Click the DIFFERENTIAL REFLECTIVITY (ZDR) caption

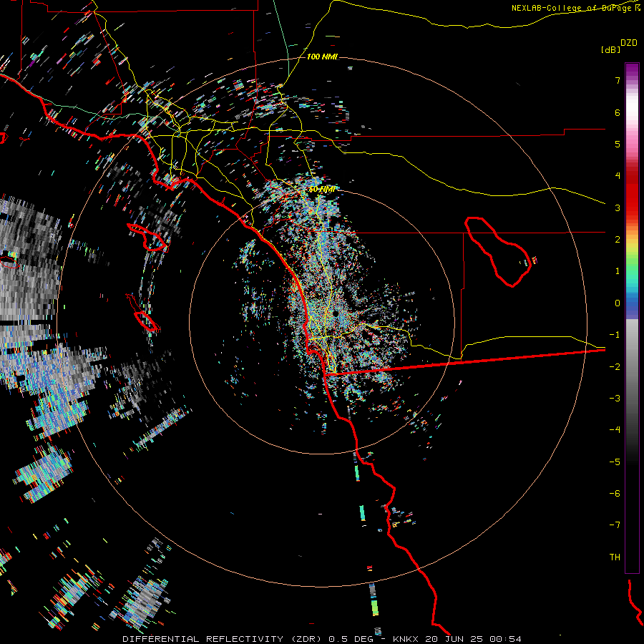click(x=223, y=639)
